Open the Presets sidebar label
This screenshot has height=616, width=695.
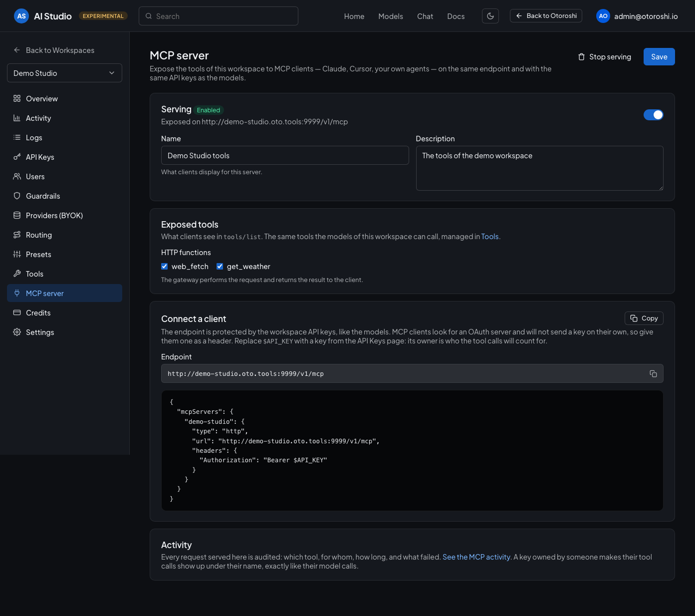click(x=38, y=254)
